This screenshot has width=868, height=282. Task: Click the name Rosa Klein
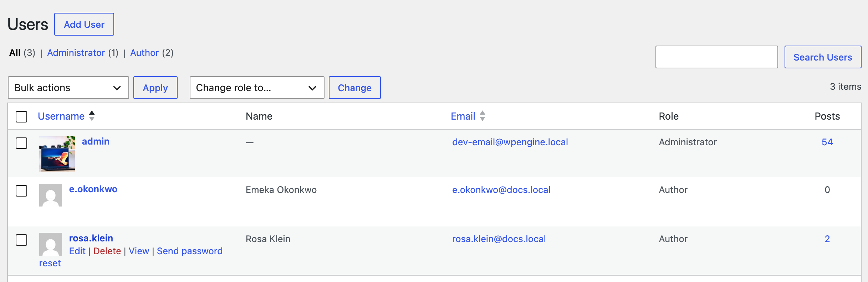tap(268, 239)
